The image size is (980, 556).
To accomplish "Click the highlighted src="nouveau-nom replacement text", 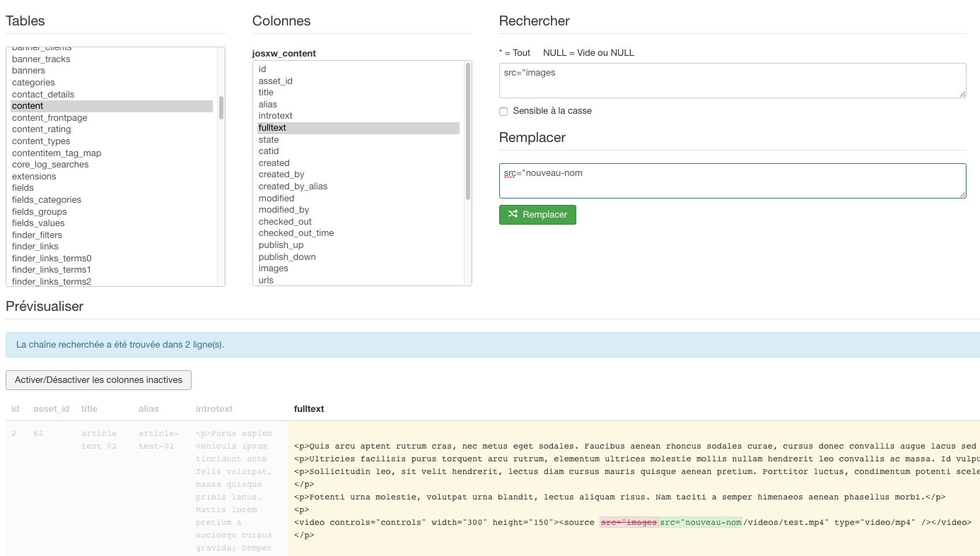I will click(701, 522).
